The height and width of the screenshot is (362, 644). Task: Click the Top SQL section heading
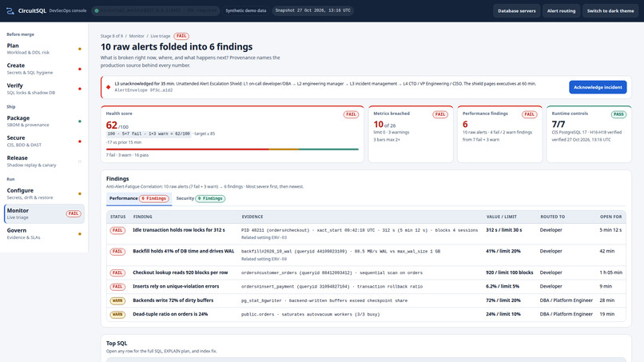coord(117,344)
